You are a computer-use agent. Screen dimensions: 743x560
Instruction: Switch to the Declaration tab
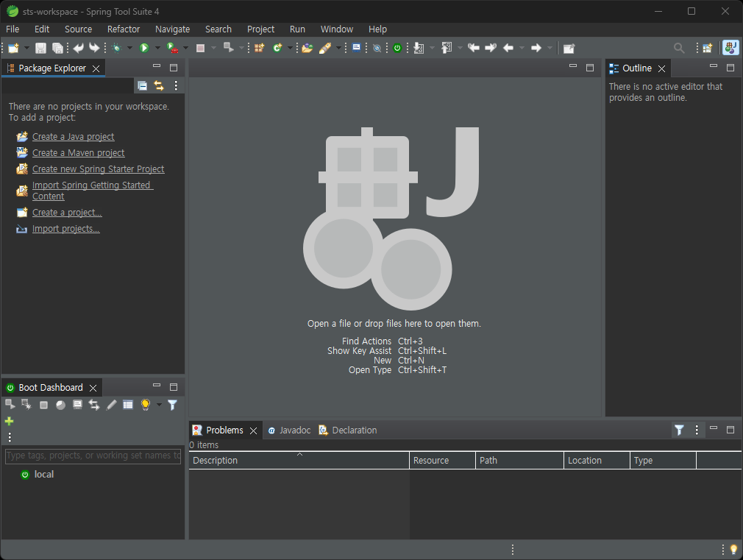pyautogui.click(x=348, y=430)
